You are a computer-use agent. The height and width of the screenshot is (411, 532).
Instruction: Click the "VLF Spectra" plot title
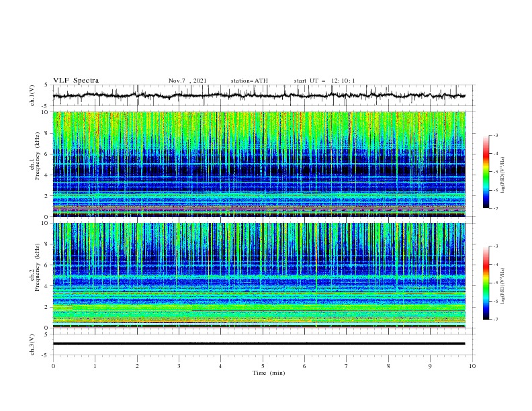coord(76,81)
